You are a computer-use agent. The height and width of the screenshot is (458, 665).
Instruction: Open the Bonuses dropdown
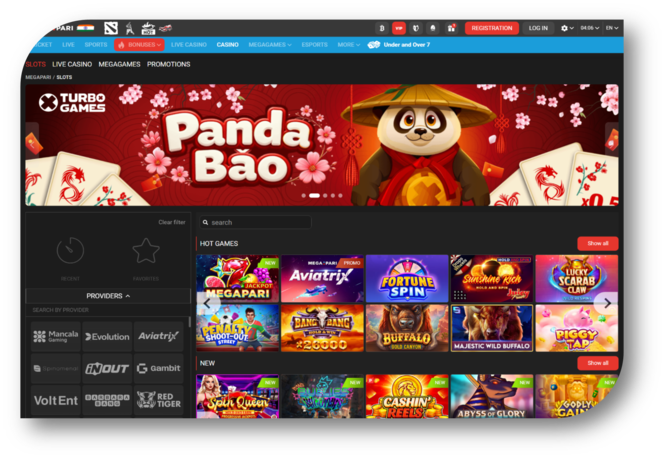coord(139,45)
